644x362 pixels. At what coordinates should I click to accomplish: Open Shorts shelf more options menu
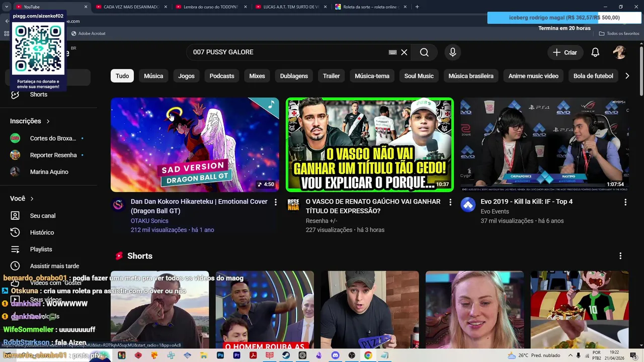click(620, 256)
